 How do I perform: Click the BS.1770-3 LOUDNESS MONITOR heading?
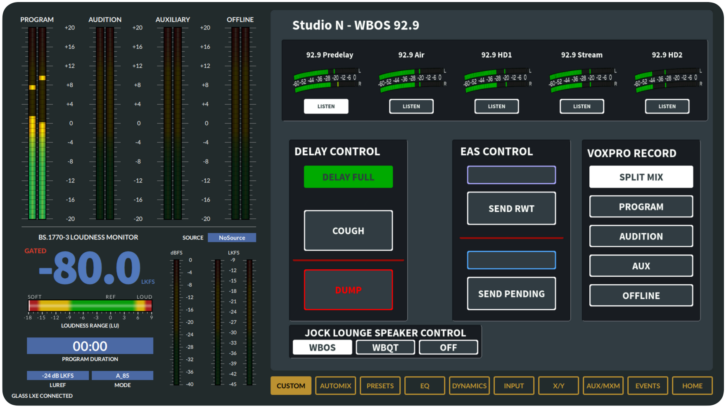[88, 237]
